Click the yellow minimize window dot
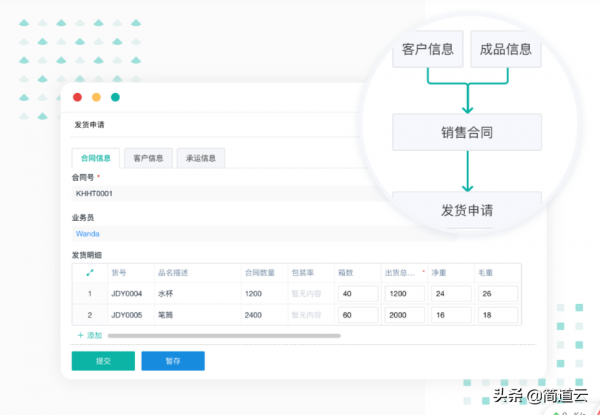The height and width of the screenshot is (415, 600). pyautogui.click(x=96, y=97)
